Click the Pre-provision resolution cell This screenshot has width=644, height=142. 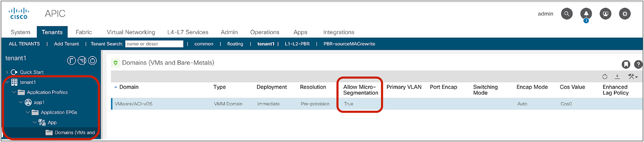point(315,104)
